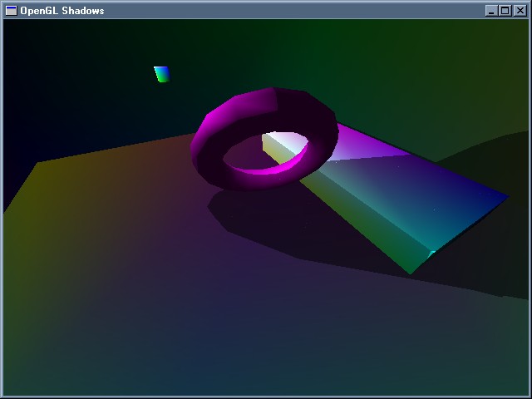Select the small green-blue light marker quad
Image resolution: width=532 pixels, height=399 pixels.
tap(161, 74)
